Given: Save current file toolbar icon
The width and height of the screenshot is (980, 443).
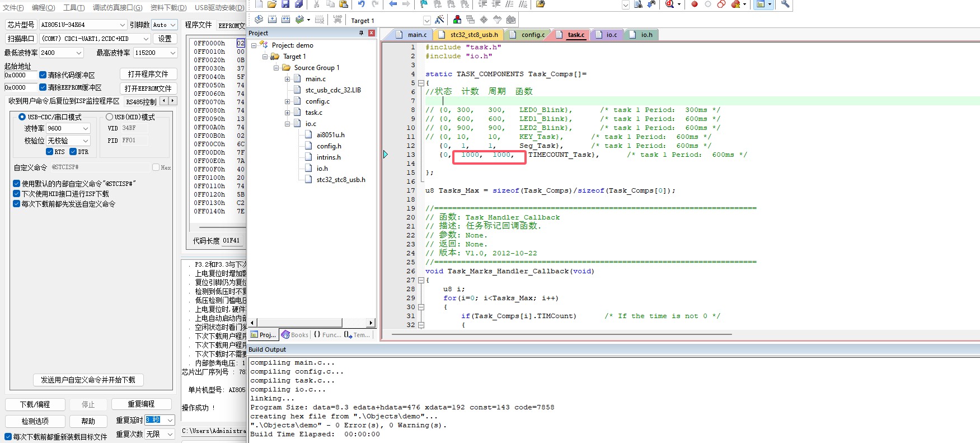Looking at the screenshot, I should click(285, 4).
